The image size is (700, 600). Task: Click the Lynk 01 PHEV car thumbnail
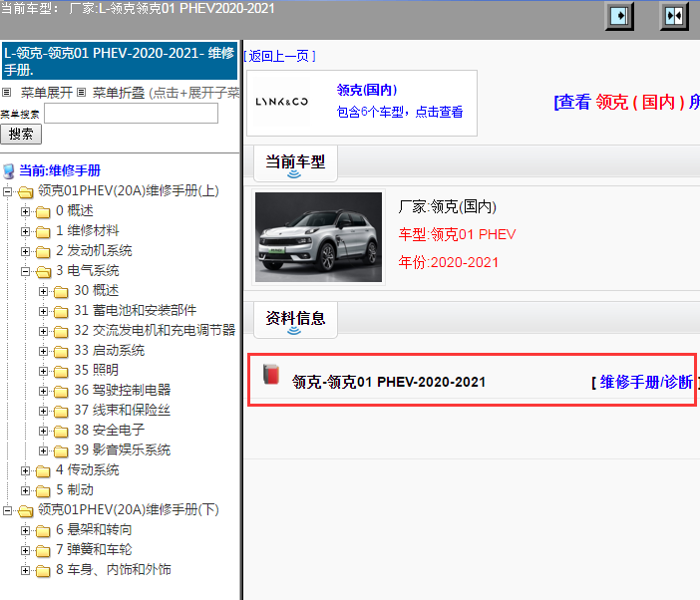click(318, 237)
